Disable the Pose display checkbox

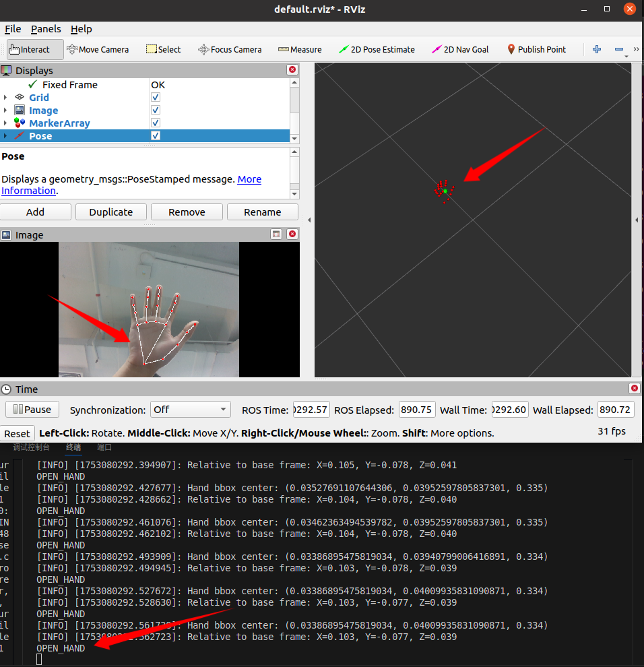click(156, 136)
